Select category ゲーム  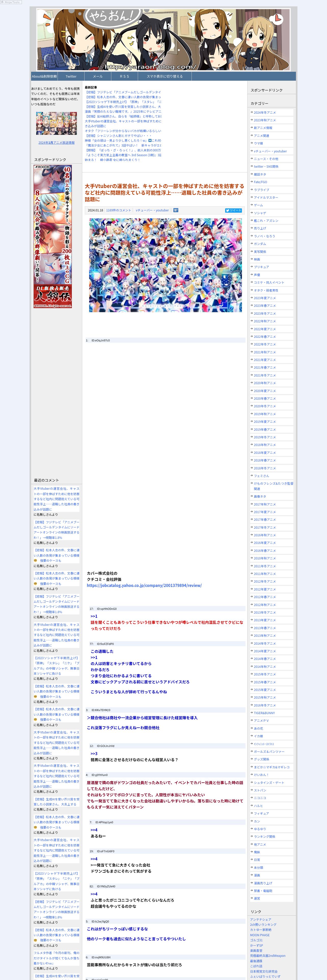tap(258, 205)
